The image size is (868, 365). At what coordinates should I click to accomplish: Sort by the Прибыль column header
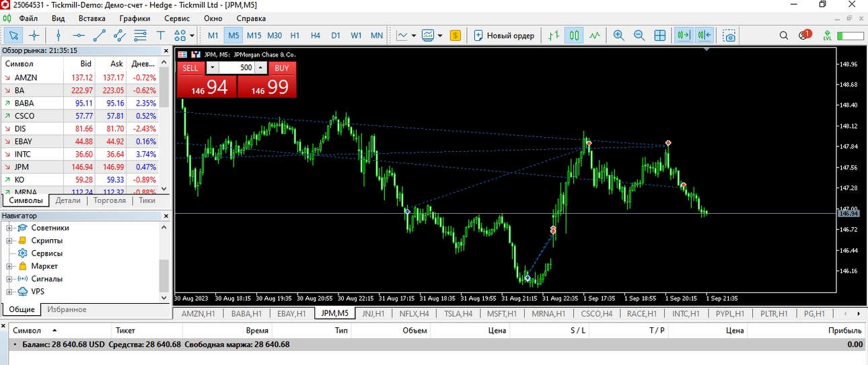(845, 331)
